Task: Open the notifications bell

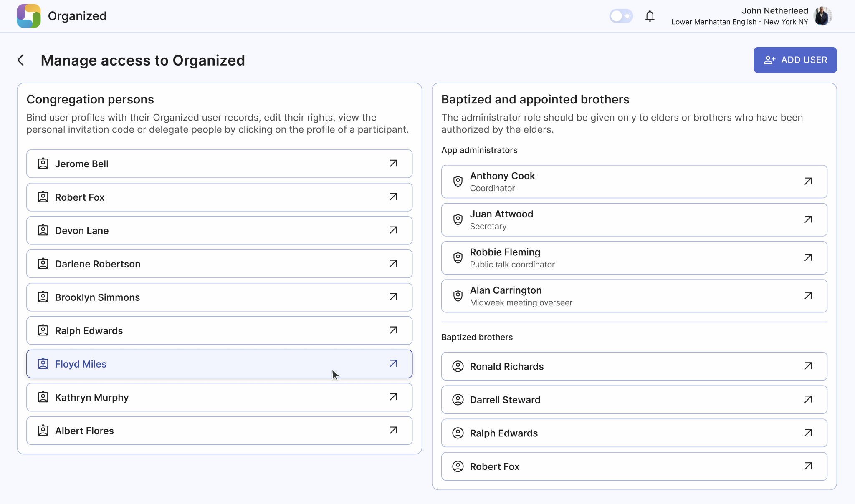Action: pyautogui.click(x=650, y=16)
